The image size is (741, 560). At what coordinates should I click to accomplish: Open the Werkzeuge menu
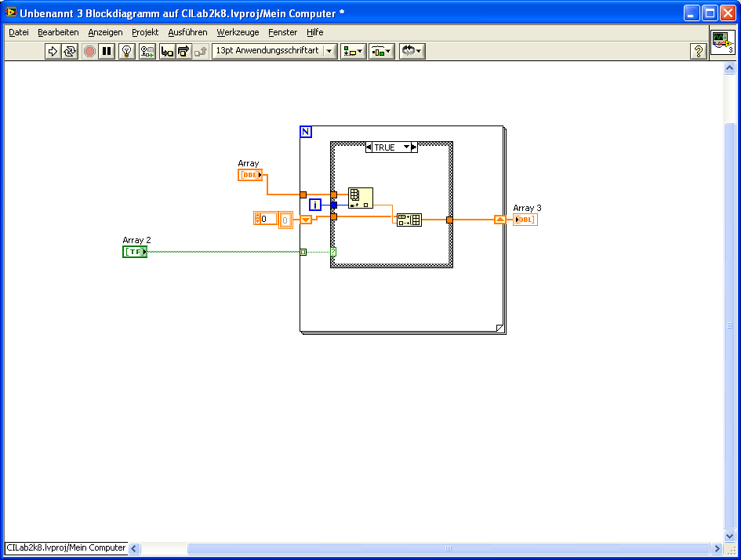pos(238,32)
